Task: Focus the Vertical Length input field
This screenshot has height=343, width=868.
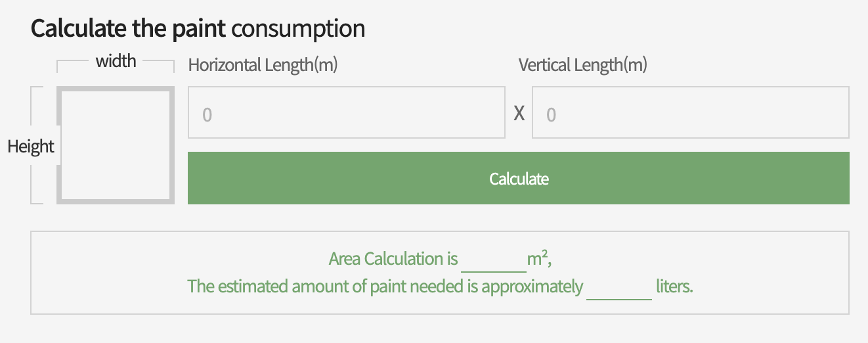Action: point(690,113)
